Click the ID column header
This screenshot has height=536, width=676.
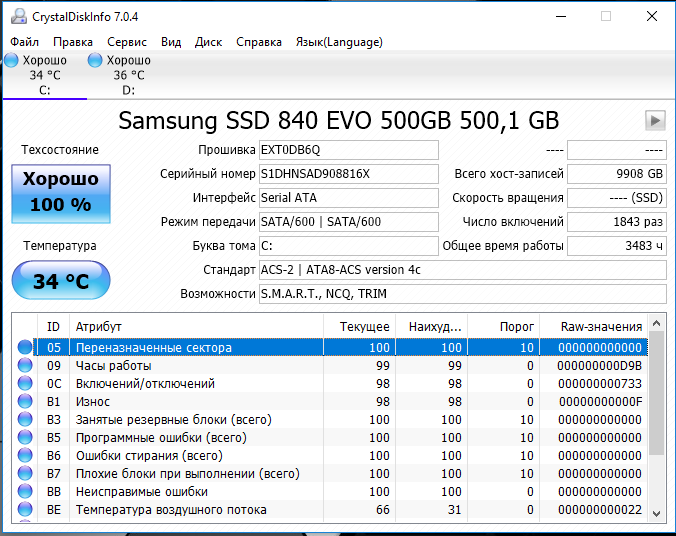click(x=53, y=326)
